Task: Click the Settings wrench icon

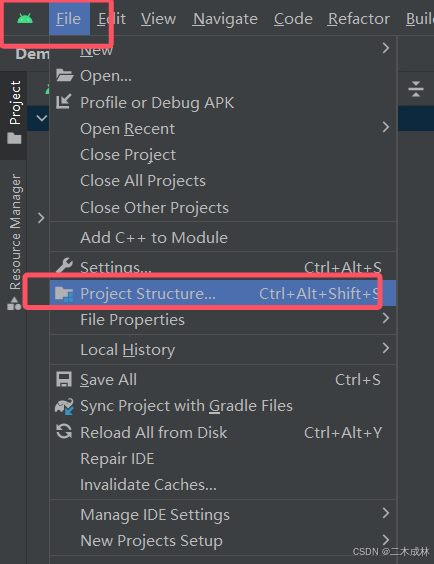Action: click(x=64, y=266)
